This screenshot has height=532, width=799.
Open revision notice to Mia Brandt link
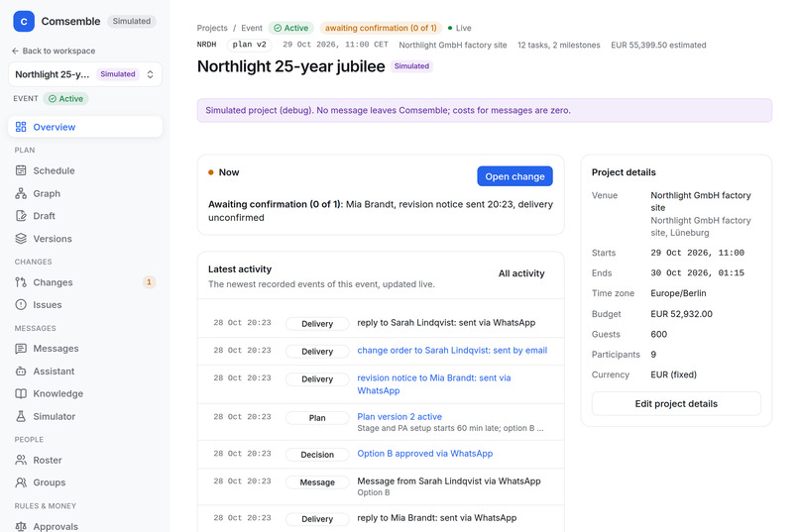pyautogui.click(x=433, y=384)
